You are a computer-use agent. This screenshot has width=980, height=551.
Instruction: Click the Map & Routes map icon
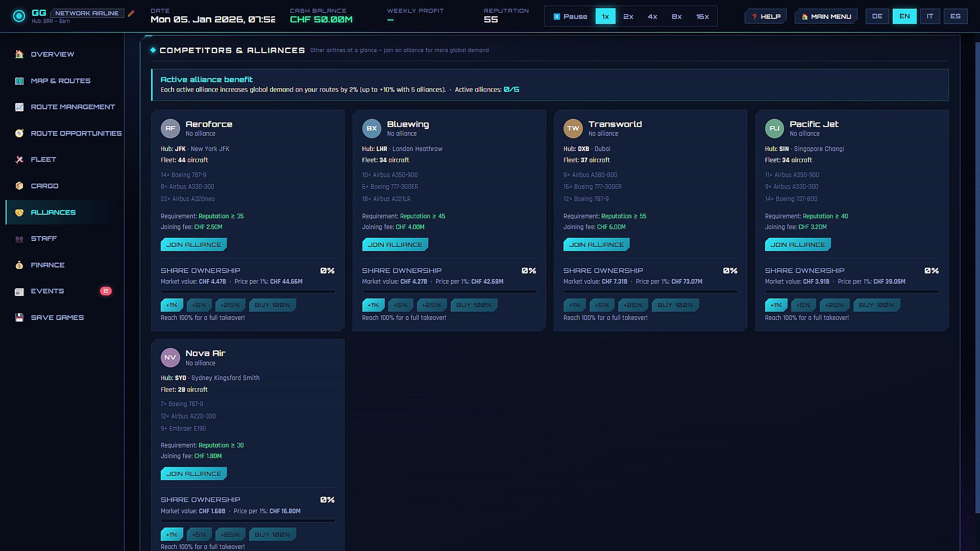tap(19, 81)
